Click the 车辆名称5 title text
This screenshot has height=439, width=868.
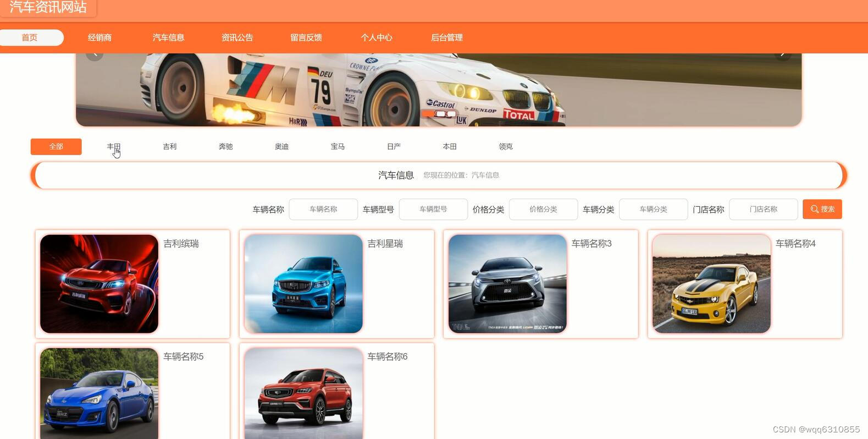pyautogui.click(x=183, y=356)
